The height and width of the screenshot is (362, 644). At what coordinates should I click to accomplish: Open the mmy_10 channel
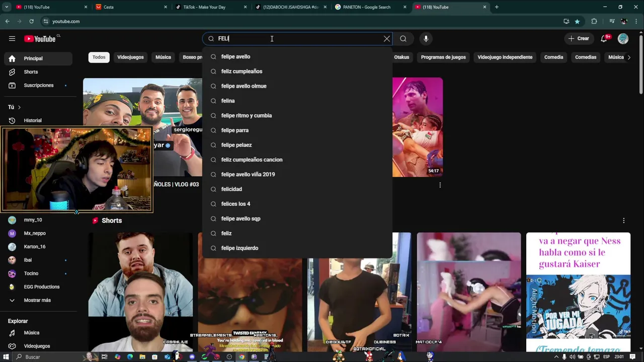[x=38, y=220]
